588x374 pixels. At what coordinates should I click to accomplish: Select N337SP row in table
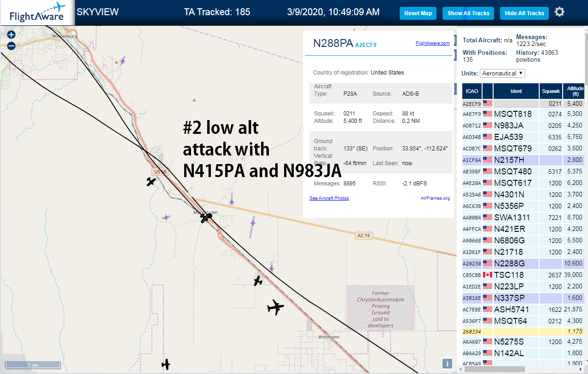click(523, 298)
